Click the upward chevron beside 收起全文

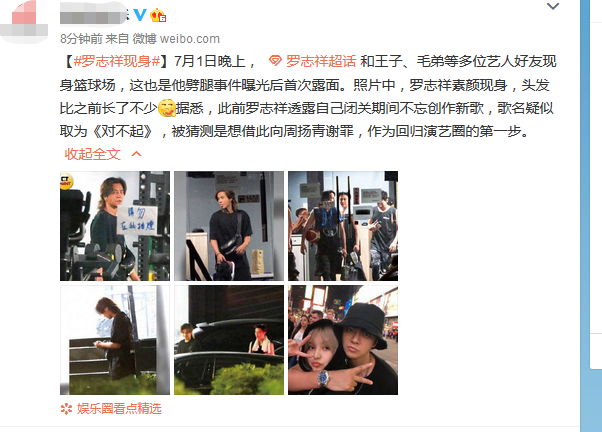click(x=136, y=154)
